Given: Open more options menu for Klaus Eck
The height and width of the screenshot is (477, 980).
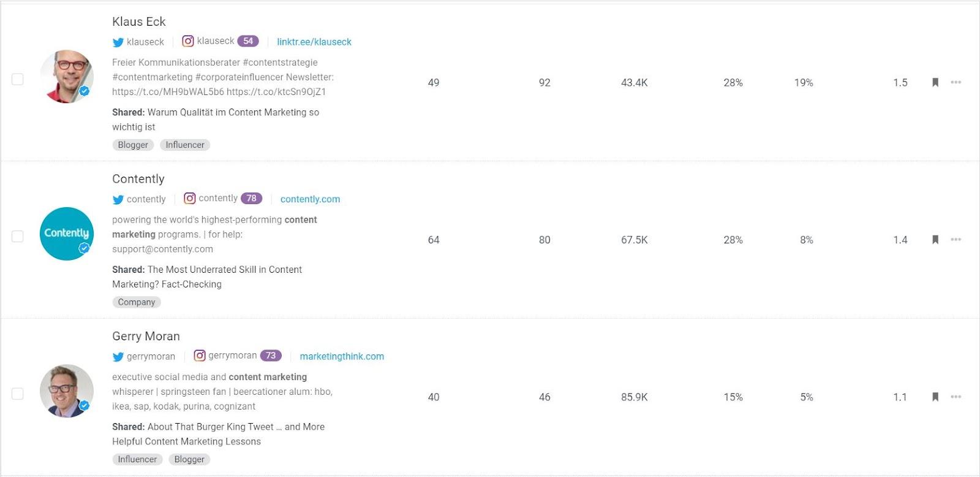Looking at the screenshot, I should [x=956, y=82].
